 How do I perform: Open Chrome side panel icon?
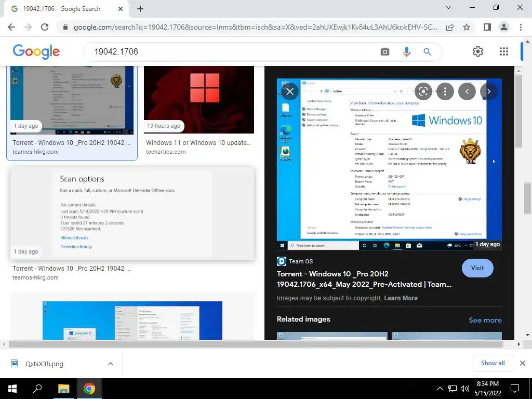[x=487, y=27]
